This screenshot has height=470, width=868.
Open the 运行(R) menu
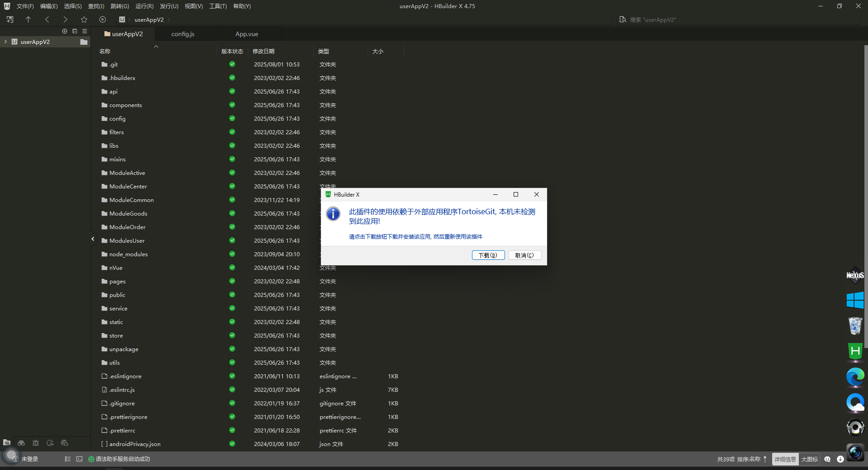tap(144, 6)
